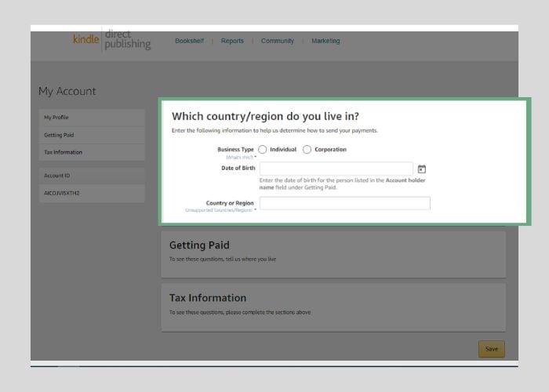Click the account ID value AICOJVI5XTH2
549x392 pixels.
click(62, 193)
